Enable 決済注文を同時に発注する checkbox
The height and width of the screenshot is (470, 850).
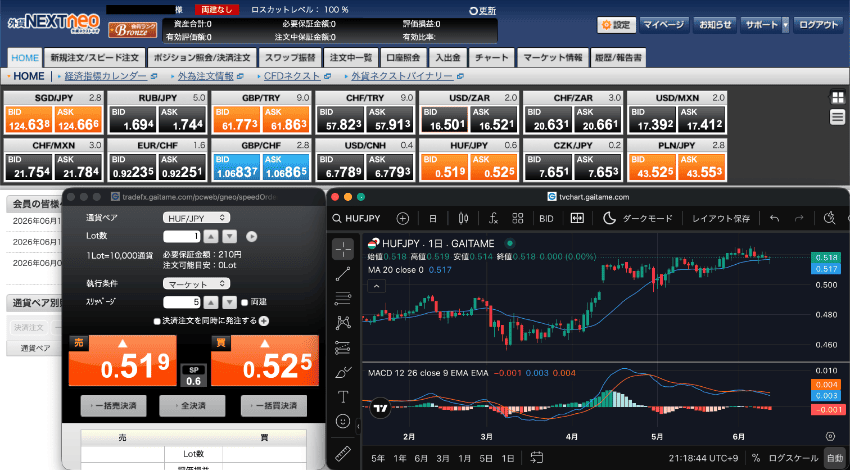[157, 321]
